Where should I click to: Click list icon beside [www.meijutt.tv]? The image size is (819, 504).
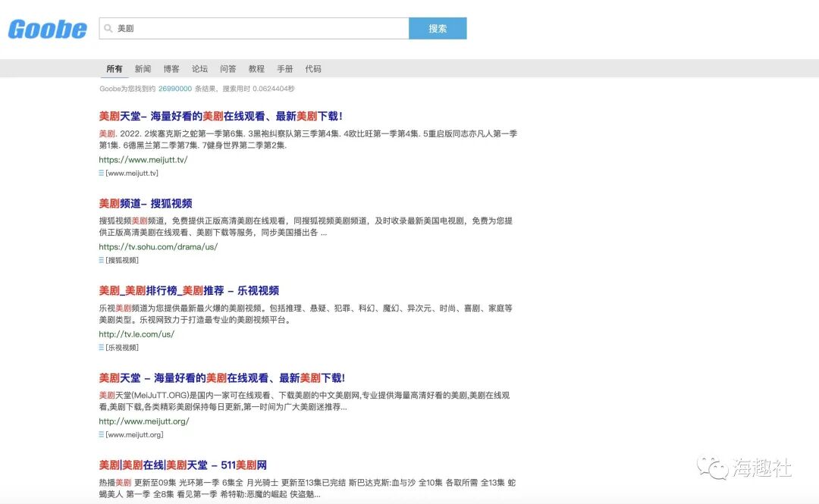coord(102,173)
